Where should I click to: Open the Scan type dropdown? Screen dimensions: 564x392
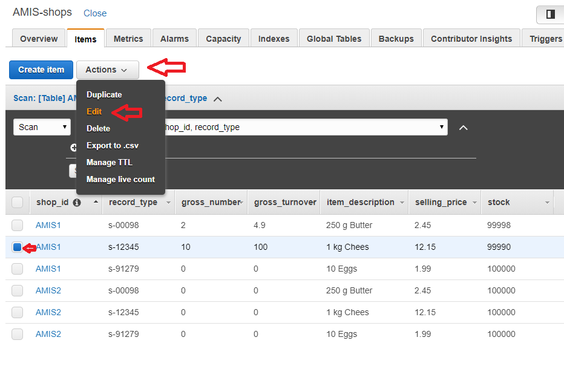[x=42, y=127]
